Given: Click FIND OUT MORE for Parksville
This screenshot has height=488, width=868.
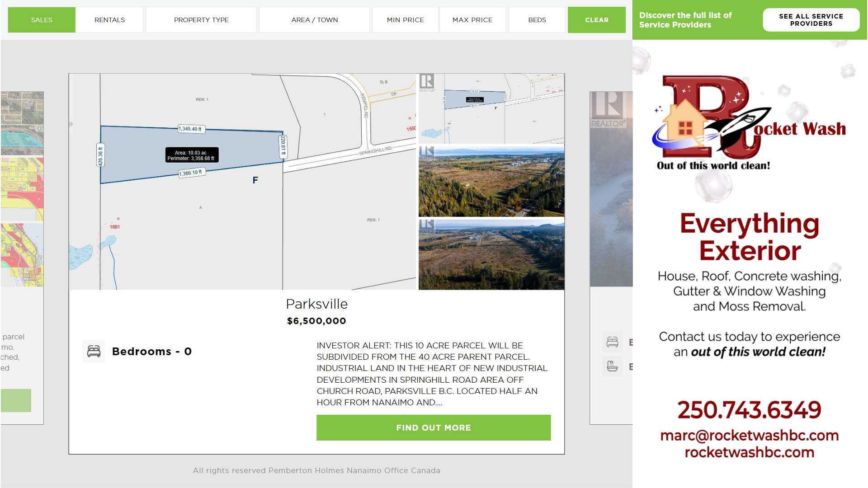Looking at the screenshot, I should pos(434,427).
